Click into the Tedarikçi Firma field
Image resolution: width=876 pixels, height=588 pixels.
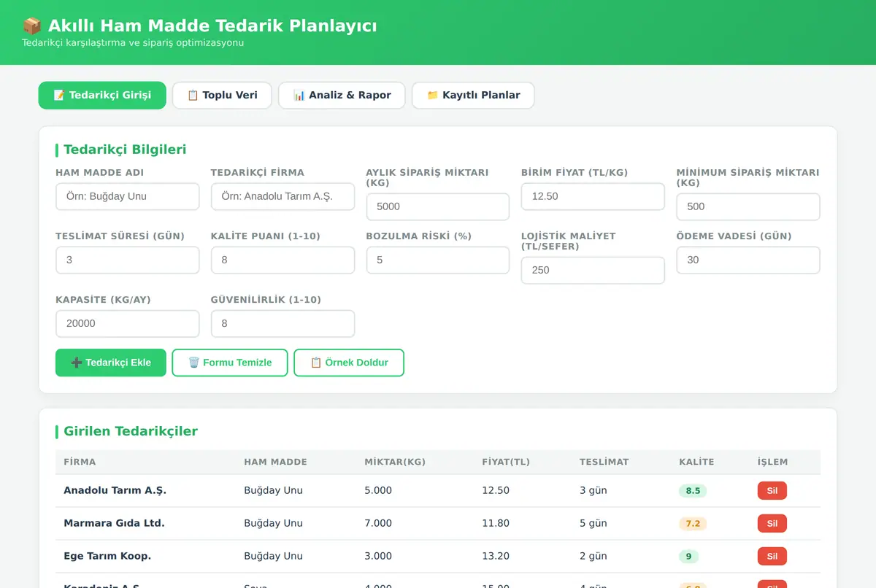point(283,196)
